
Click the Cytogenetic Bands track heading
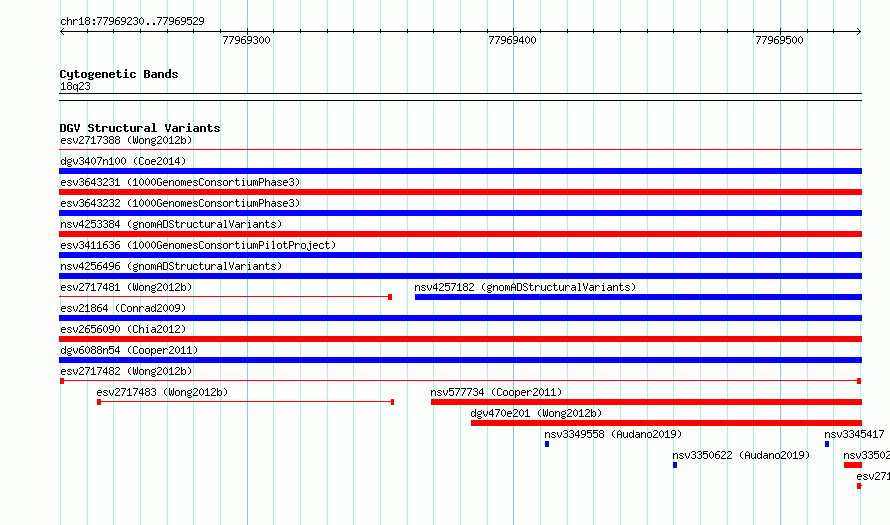(119, 74)
